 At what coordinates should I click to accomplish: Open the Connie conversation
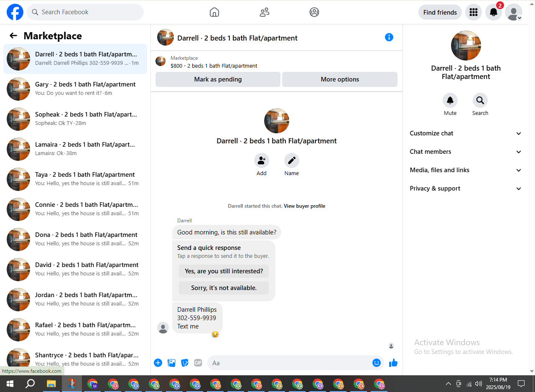pyautogui.click(x=75, y=209)
